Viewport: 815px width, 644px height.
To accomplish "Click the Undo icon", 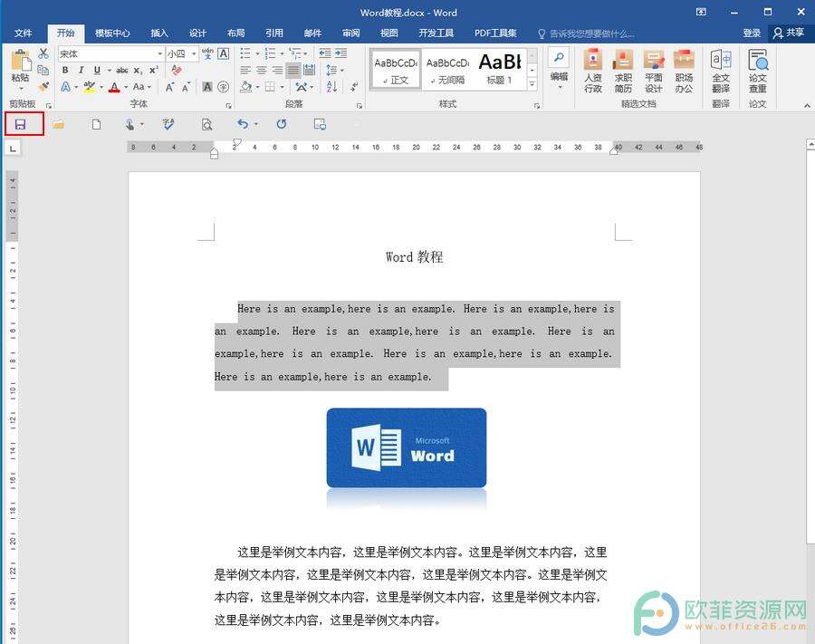I will pyautogui.click(x=243, y=124).
